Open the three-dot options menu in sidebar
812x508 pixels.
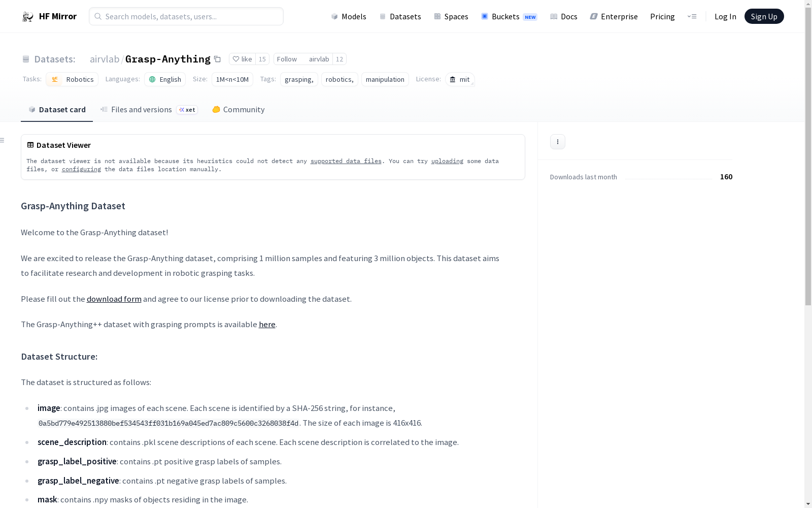pos(558,142)
